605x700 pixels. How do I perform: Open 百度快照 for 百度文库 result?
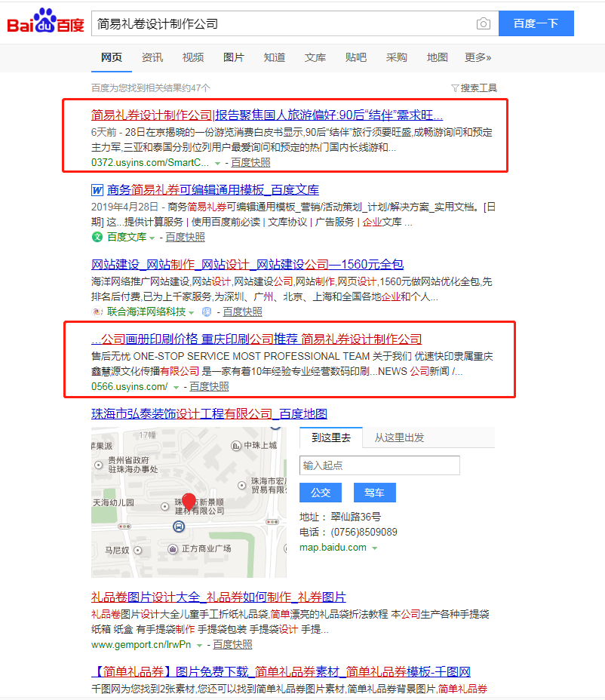pos(186,237)
